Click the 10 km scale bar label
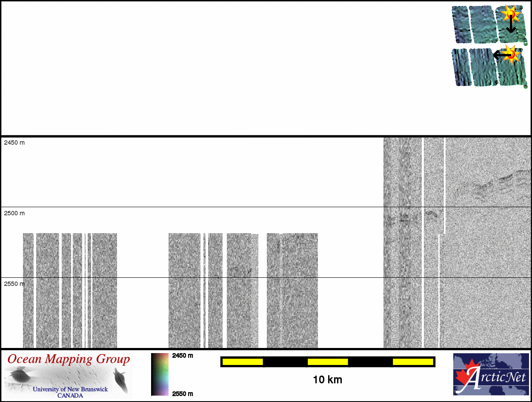Image resolution: width=532 pixels, height=402 pixels. (x=327, y=379)
